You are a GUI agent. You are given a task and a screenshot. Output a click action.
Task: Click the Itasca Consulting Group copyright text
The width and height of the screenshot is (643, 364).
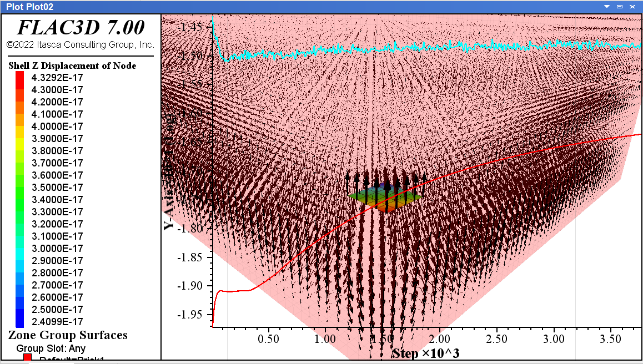click(80, 44)
